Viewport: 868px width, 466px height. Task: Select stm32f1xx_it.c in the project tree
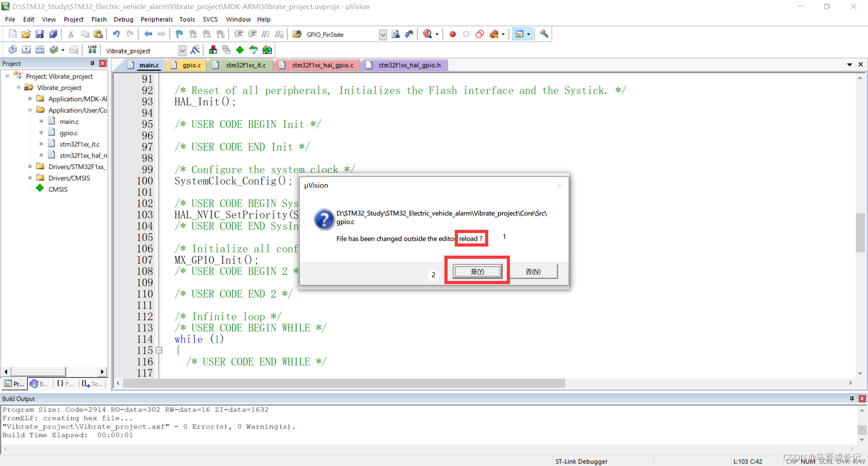pos(80,144)
